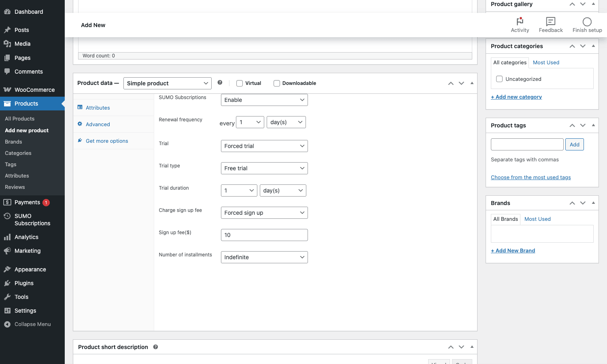
Task: Move Brands panel down
Action: pos(583,203)
